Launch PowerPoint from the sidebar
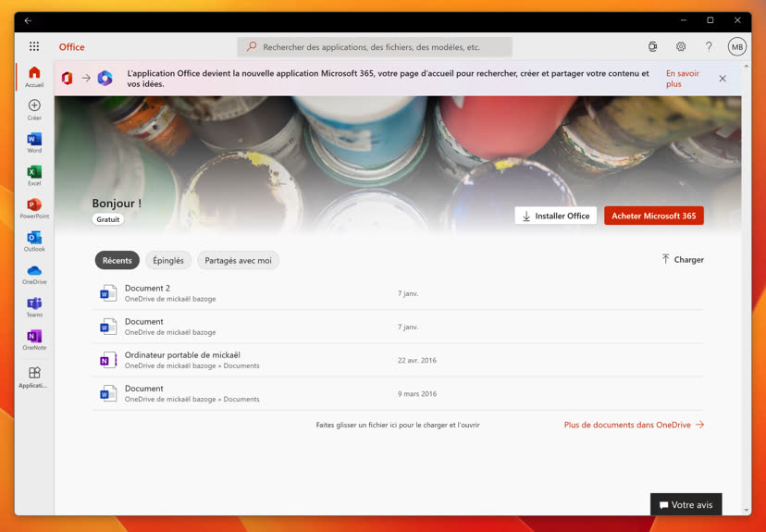 34,208
